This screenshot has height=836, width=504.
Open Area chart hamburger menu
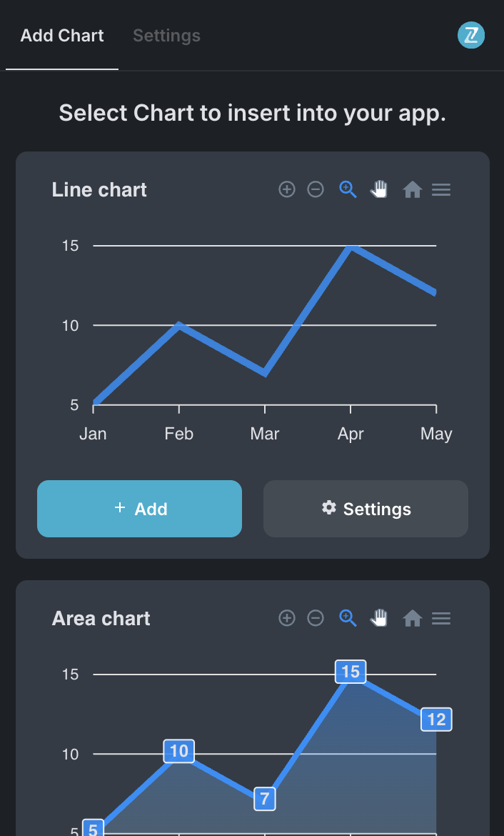[x=441, y=618]
